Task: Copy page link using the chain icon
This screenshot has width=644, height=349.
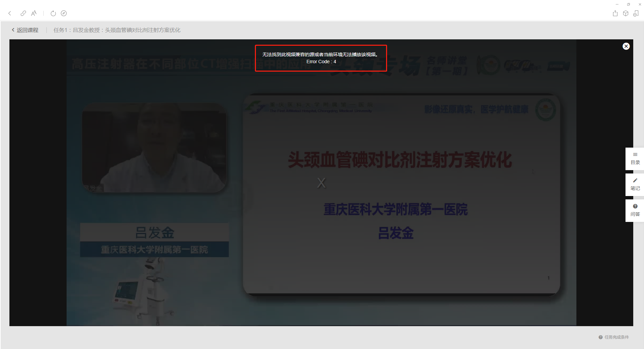Action: (23, 13)
